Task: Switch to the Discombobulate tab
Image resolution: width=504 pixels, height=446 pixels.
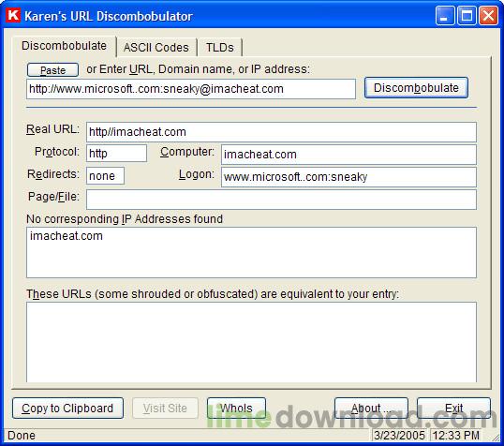Action: pos(64,46)
